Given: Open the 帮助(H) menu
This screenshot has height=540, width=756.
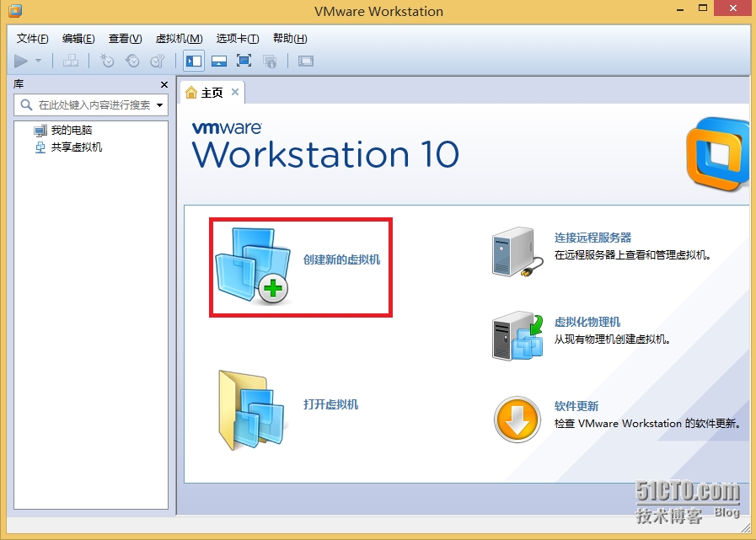Looking at the screenshot, I should pos(290,39).
